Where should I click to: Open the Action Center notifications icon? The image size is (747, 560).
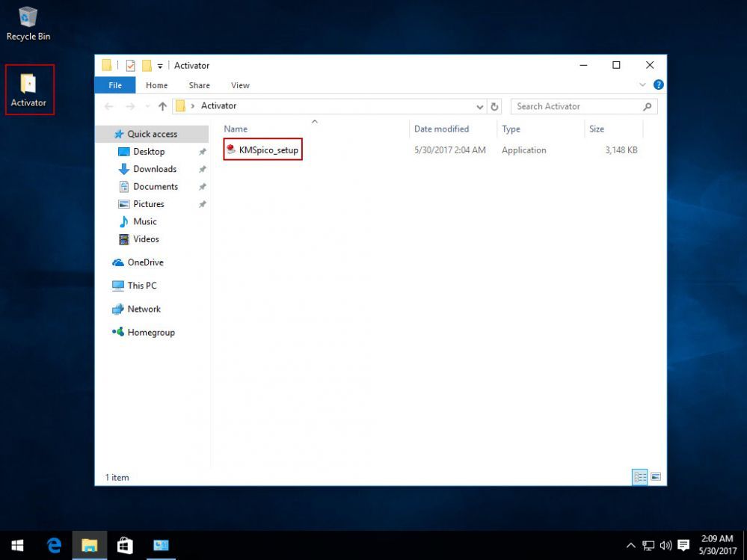click(683, 546)
